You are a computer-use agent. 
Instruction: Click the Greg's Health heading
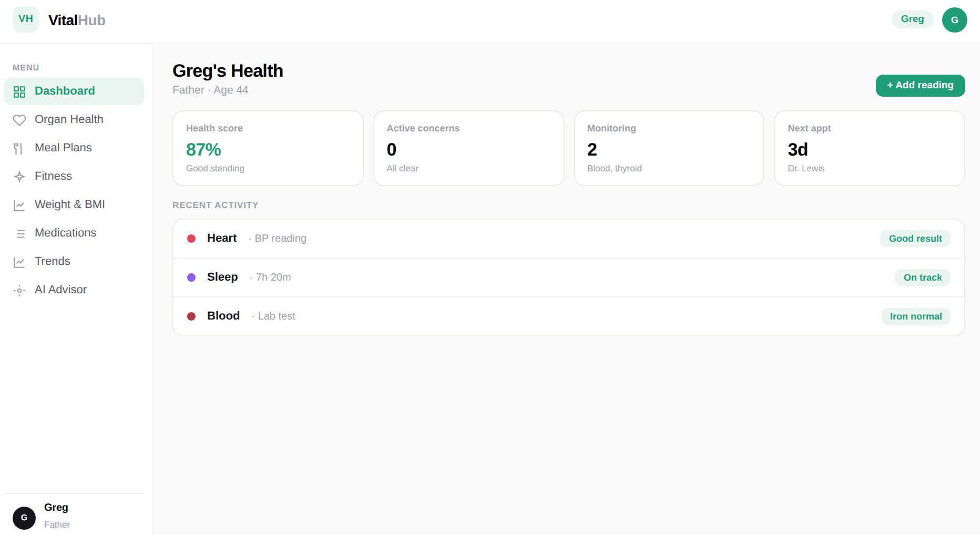(x=228, y=71)
